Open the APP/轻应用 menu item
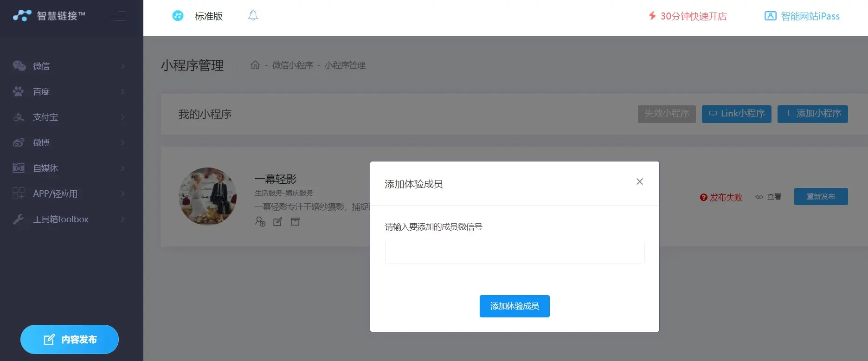The width and height of the screenshot is (868, 361). [x=70, y=193]
